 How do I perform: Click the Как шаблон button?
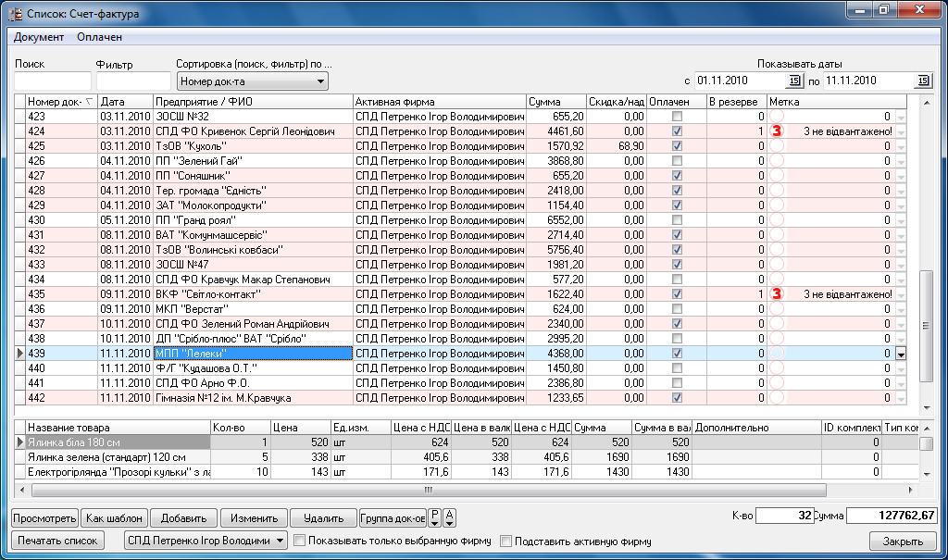click(114, 518)
